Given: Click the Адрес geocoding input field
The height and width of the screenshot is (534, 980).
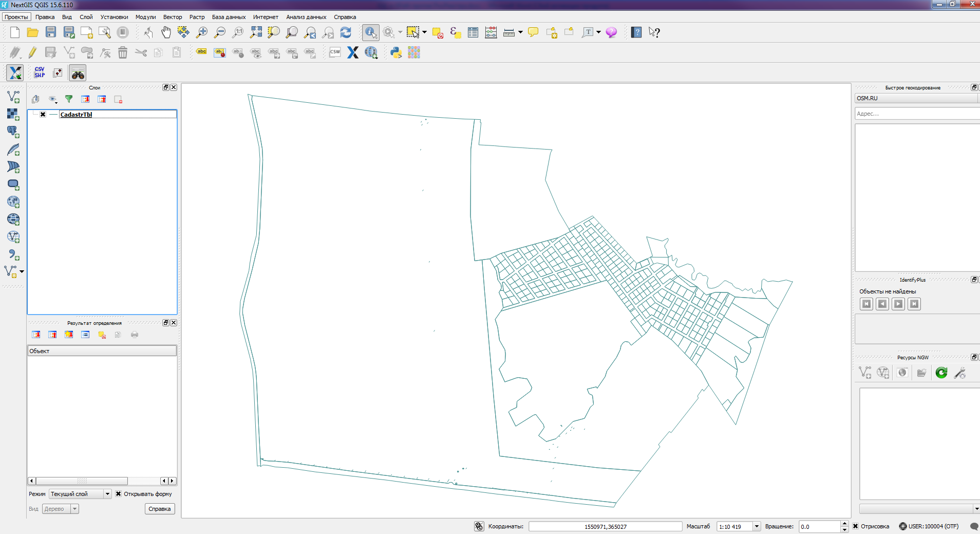Looking at the screenshot, I should click(917, 114).
